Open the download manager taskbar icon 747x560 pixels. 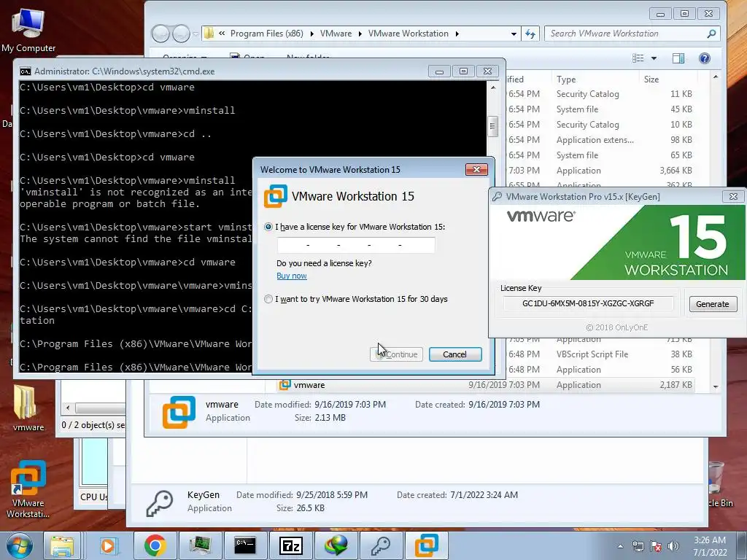pyautogui.click(x=336, y=545)
